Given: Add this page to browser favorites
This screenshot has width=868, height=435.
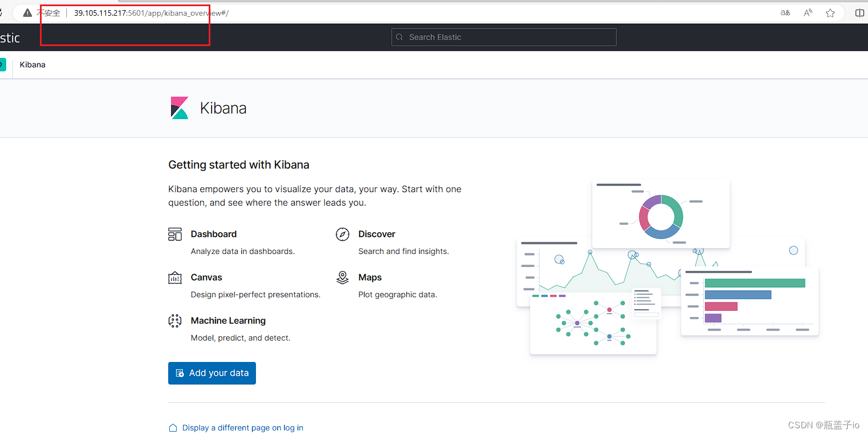Looking at the screenshot, I should [831, 12].
